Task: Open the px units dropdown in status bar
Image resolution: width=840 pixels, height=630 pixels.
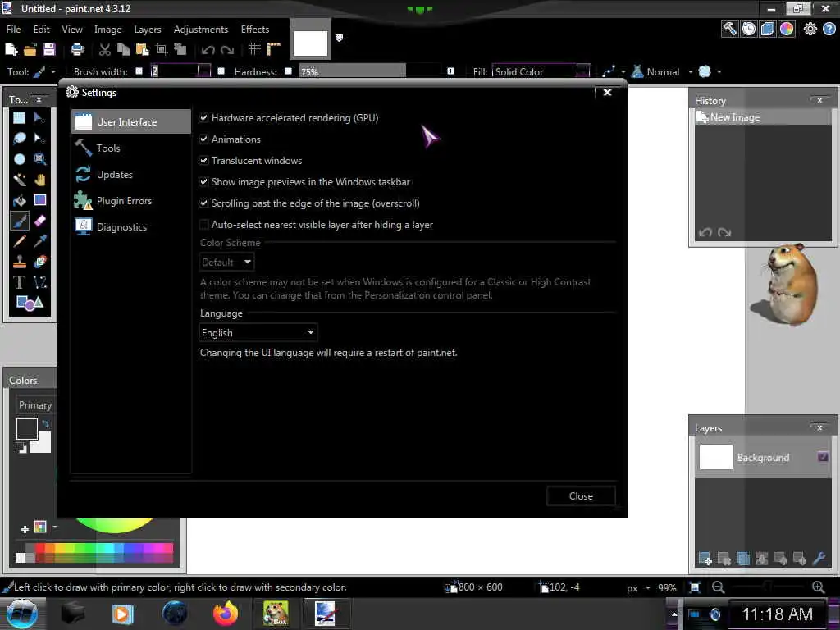Action: coord(638,587)
